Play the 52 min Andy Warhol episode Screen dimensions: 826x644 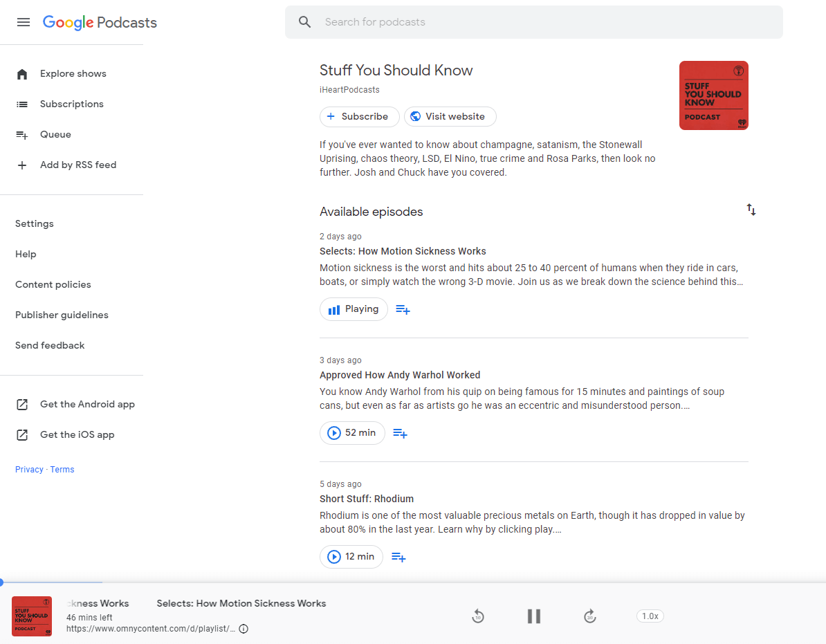352,433
